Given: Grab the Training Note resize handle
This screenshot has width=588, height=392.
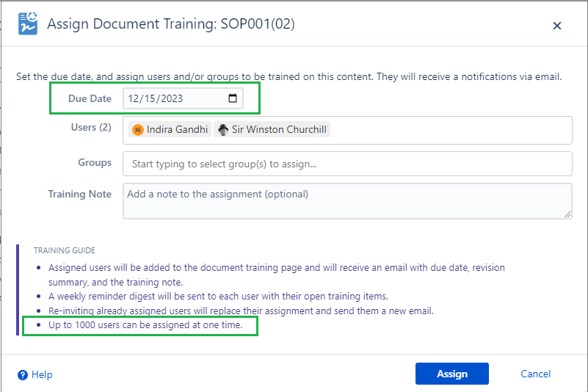Looking at the screenshot, I should (567, 214).
